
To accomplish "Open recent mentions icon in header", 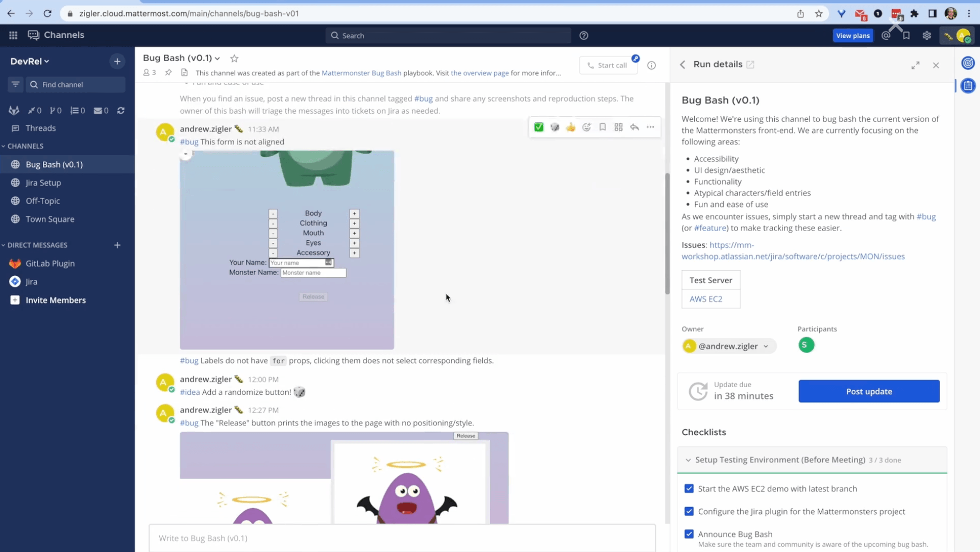I will [886, 36].
